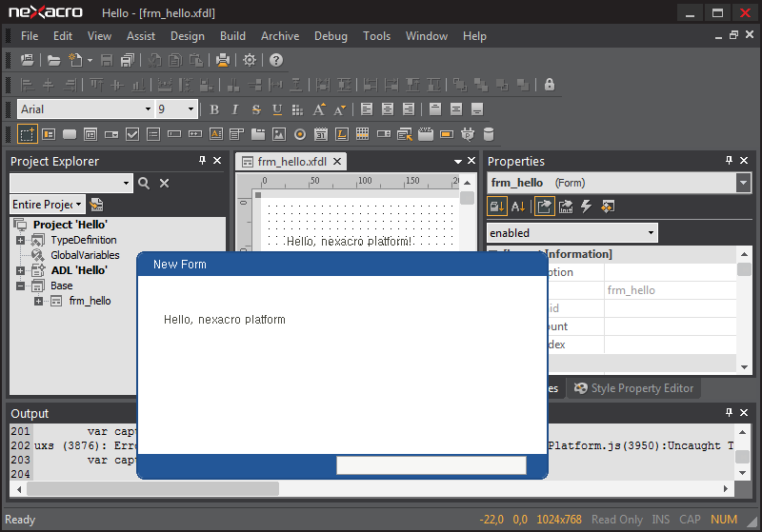This screenshot has width=762, height=532.
Task: Click the Help question mark icon
Action: click(276, 60)
